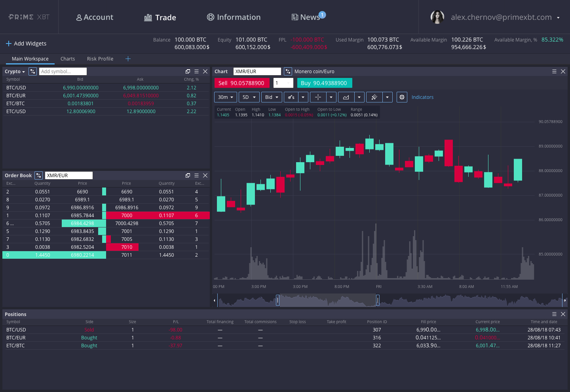Image resolution: width=570 pixels, height=392 pixels.
Task: Click BTC/EUR ask price 6,049.81510000
Action: point(141,96)
